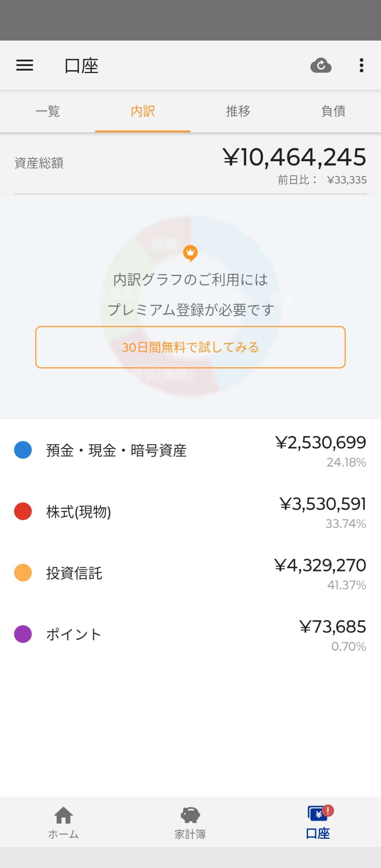Open the three-dot overflow menu

[361, 65]
